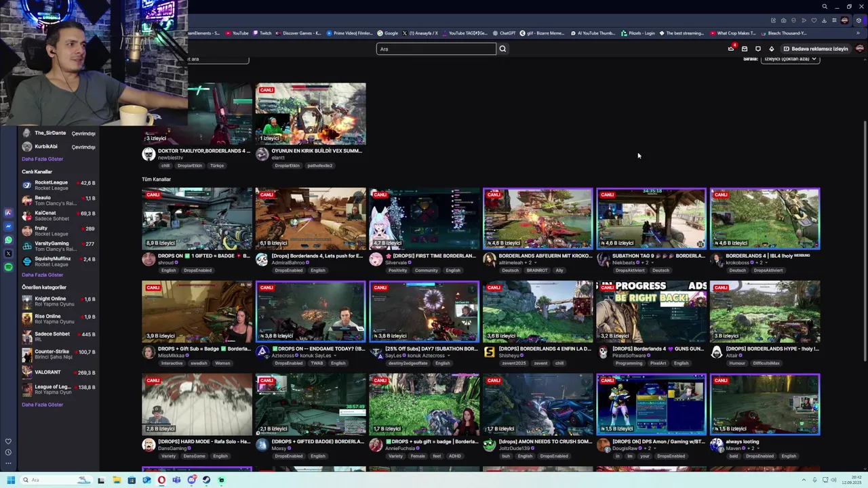The width and height of the screenshot is (868, 488).
Task: Expand the bookmarks bar overflow chevron
Action: pos(859,33)
